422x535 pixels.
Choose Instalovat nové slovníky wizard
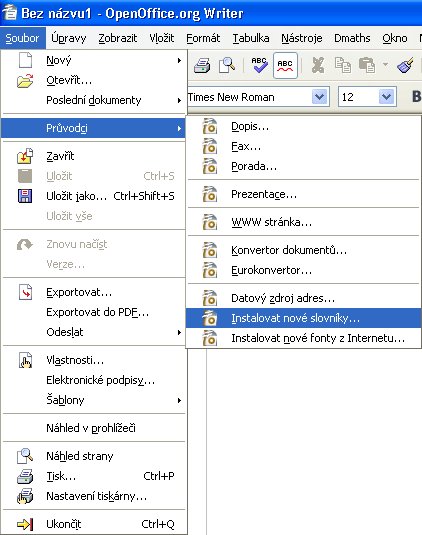point(304,318)
